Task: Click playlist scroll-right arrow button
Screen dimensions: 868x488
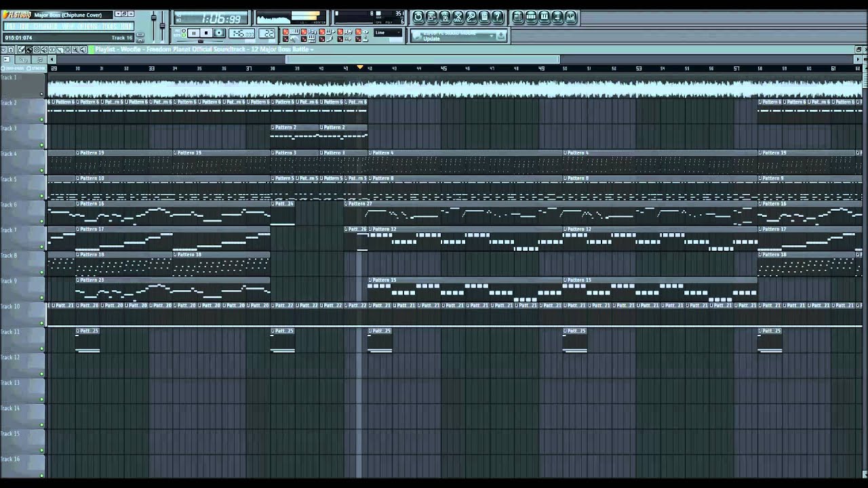Action: tap(858, 59)
